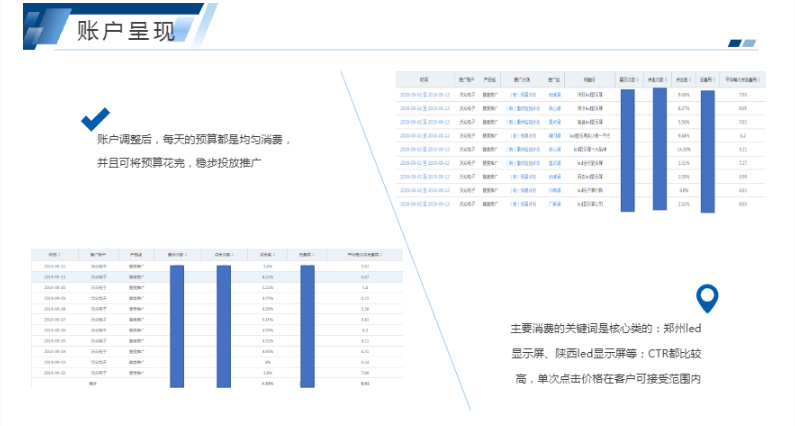This screenshot has width=795, height=426.
Task: Open first date range link in upper table
Action: pyautogui.click(x=424, y=93)
